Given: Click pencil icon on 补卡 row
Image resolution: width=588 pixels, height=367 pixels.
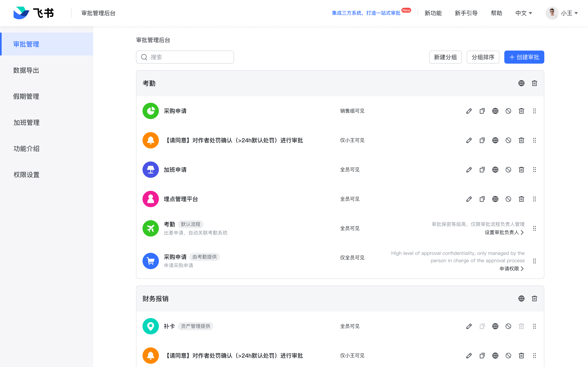Looking at the screenshot, I should [x=469, y=326].
